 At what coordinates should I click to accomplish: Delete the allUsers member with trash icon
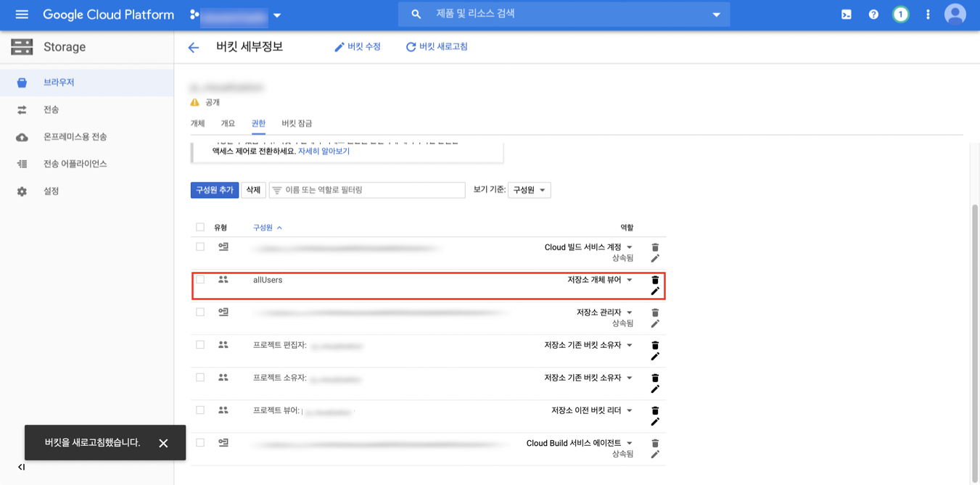click(x=655, y=280)
